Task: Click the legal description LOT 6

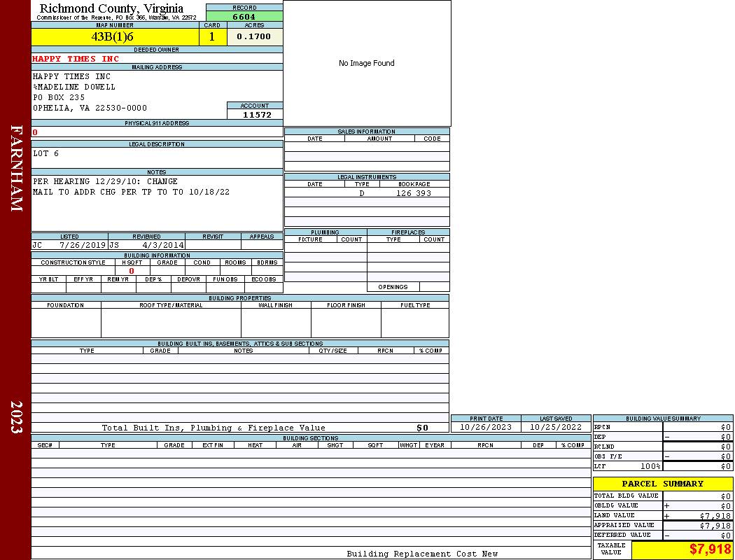Action: click(x=46, y=153)
